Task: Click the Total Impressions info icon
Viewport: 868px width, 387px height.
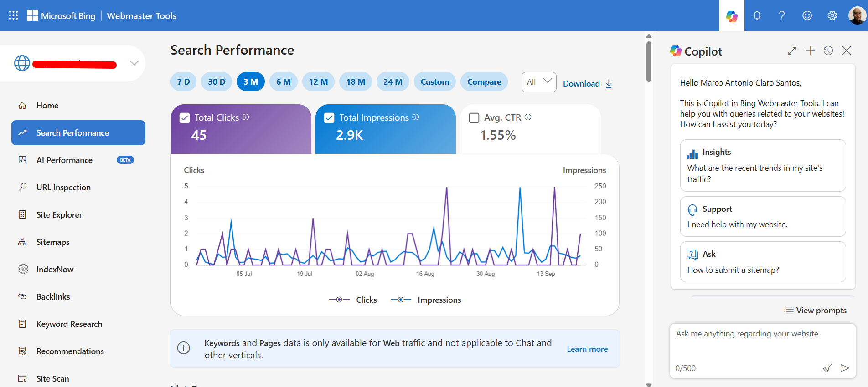Action: (416, 117)
